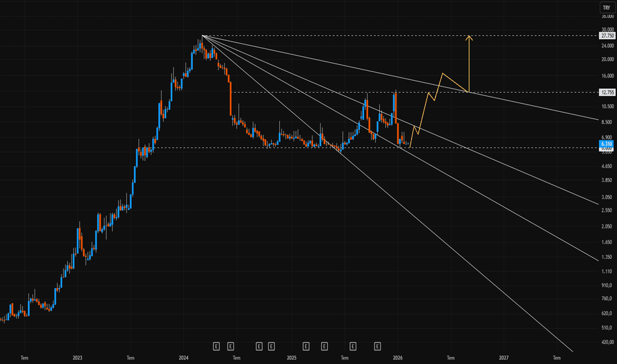The image size is (617, 364).
Task: Click the 10.500 price scale value
Action: 608,107
